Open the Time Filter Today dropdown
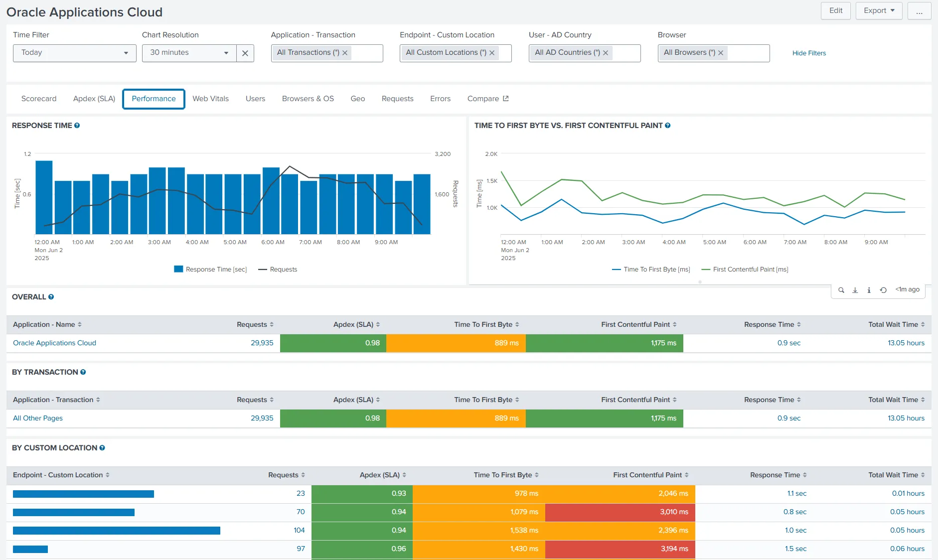The width and height of the screenshot is (938, 560). [75, 53]
